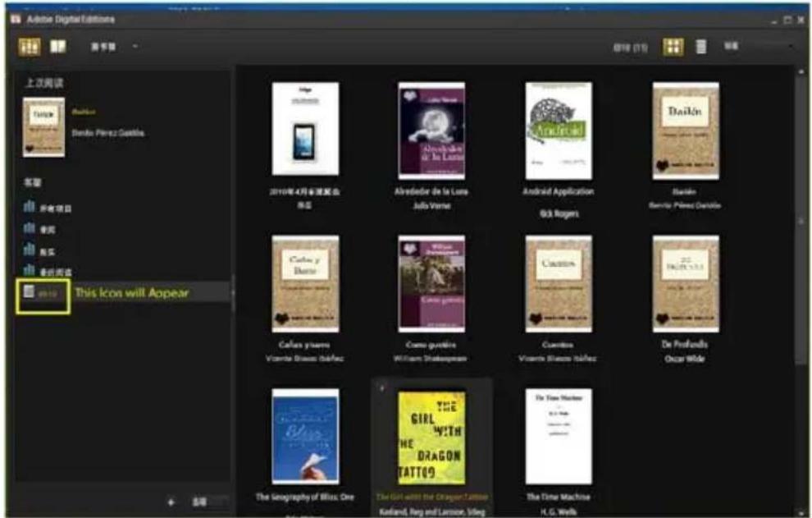This screenshot has height=518, width=812.
Task: Open the sort-by dropdown at top right
Action: point(759,46)
